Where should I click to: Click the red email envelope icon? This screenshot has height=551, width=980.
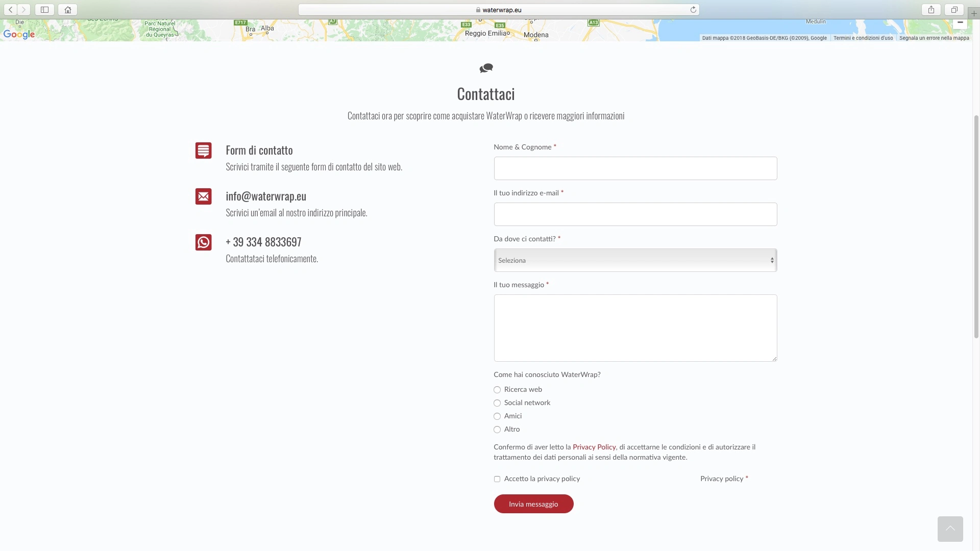203,196
